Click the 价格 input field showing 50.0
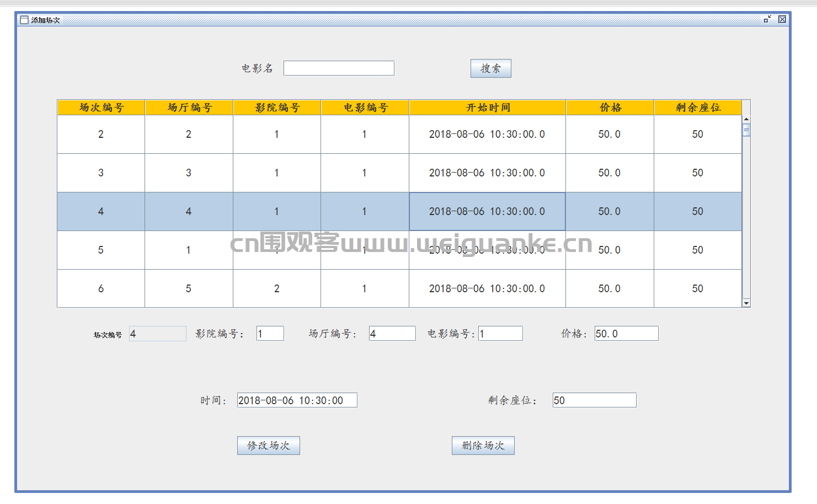The image size is (817, 504). pyautogui.click(x=626, y=334)
